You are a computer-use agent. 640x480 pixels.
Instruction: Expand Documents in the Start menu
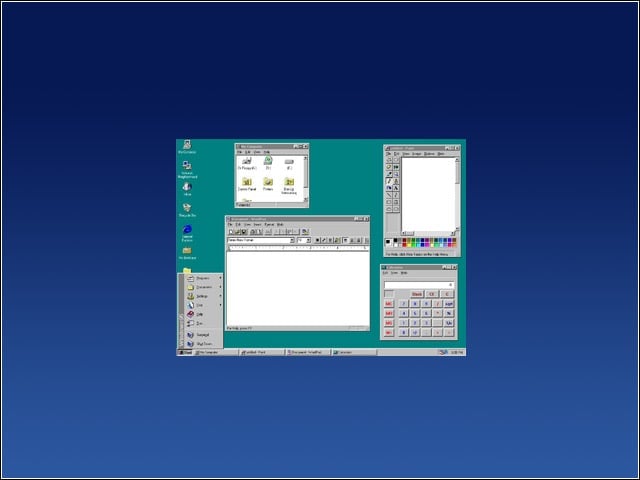coord(203,287)
